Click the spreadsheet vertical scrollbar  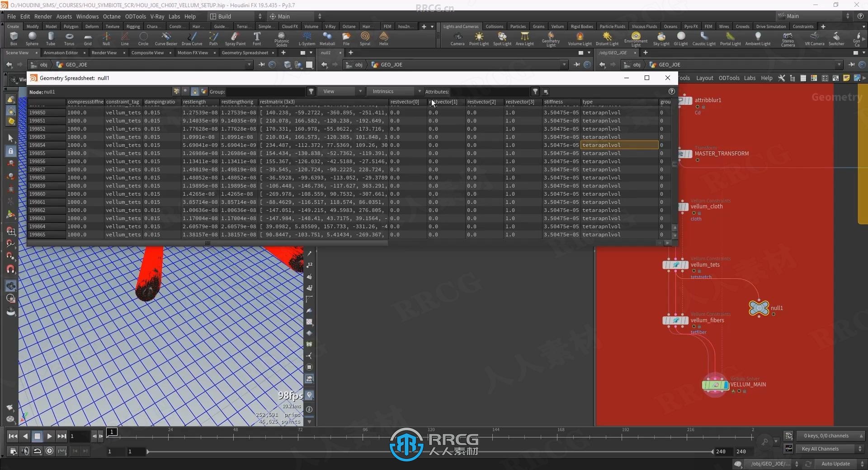pos(675,164)
